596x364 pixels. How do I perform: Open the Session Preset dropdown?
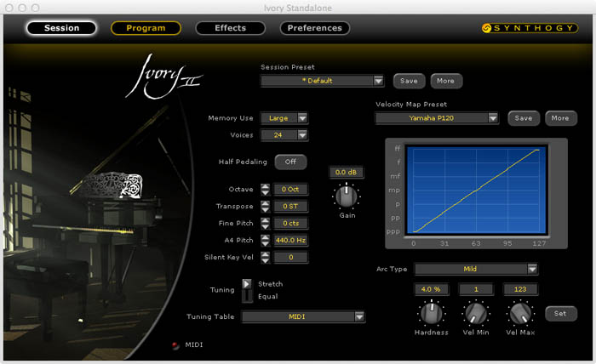click(323, 81)
